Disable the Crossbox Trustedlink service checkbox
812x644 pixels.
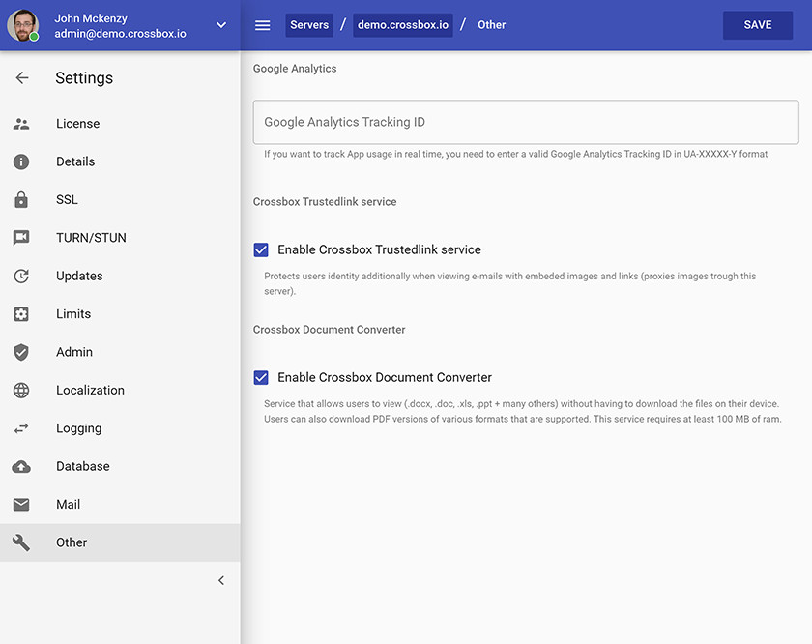point(261,249)
